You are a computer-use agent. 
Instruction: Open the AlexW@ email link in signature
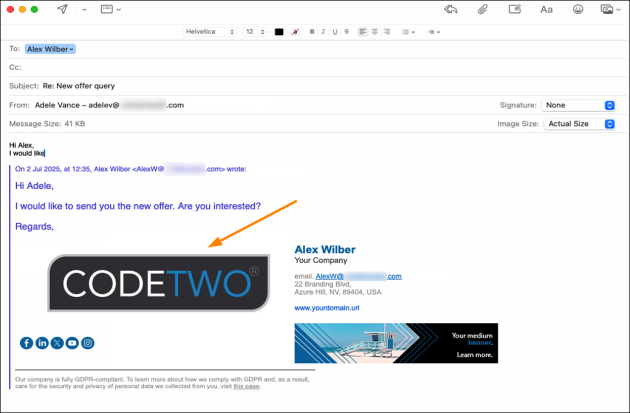[x=358, y=276]
